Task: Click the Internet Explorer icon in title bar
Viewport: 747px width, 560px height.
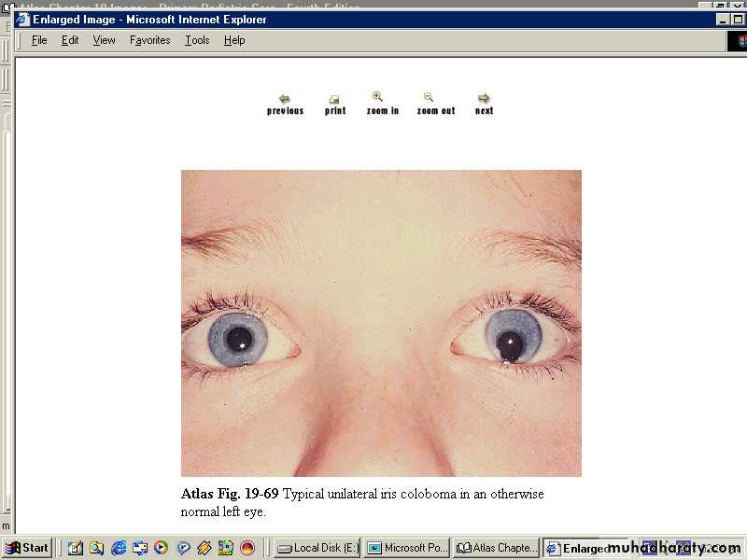Action: click(x=22, y=20)
